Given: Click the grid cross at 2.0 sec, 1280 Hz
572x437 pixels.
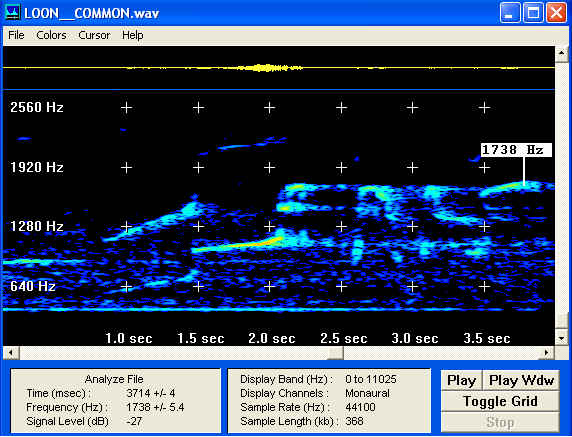Looking at the screenshot, I should (x=270, y=227).
